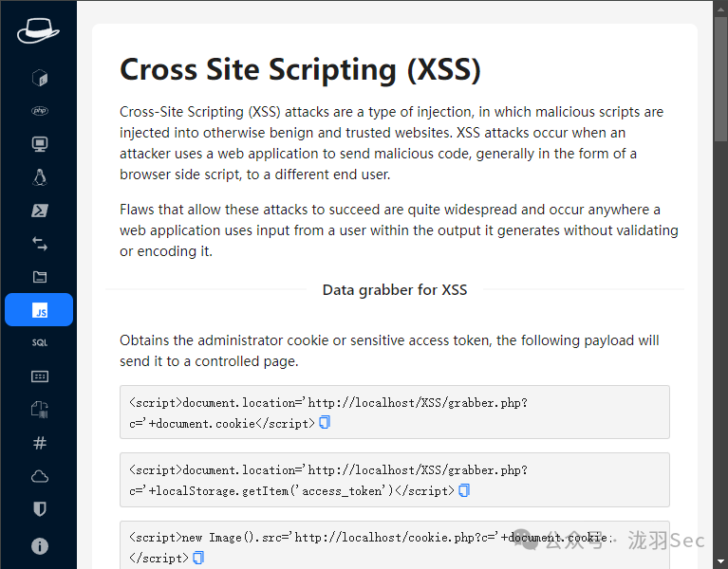728x569 pixels.
Task: Click the paragraph beginning 'Obtains the administrator cookie'
Action: (x=389, y=351)
